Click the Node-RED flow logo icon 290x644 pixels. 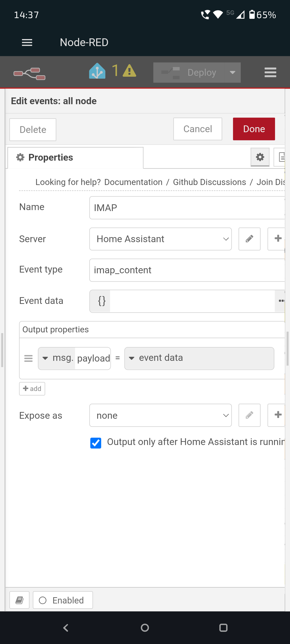pos(29,73)
